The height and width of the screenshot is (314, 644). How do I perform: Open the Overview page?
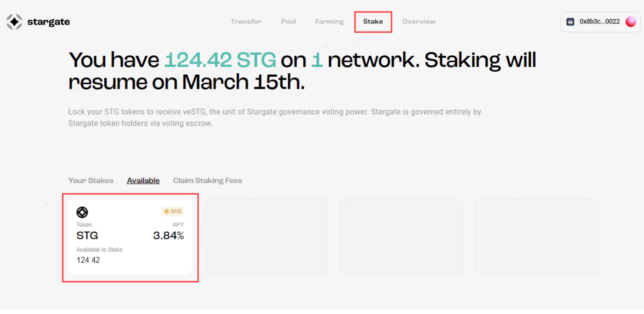coord(419,21)
